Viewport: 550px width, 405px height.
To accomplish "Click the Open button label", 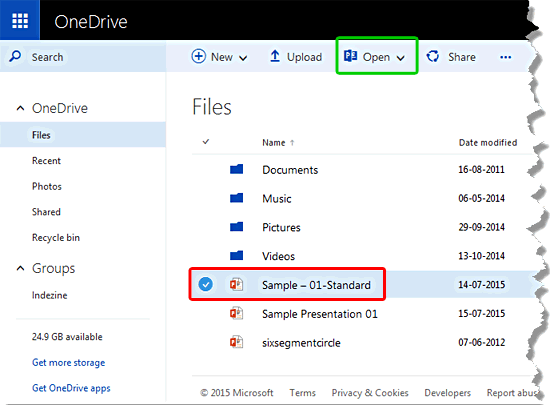I will click(x=376, y=57).
